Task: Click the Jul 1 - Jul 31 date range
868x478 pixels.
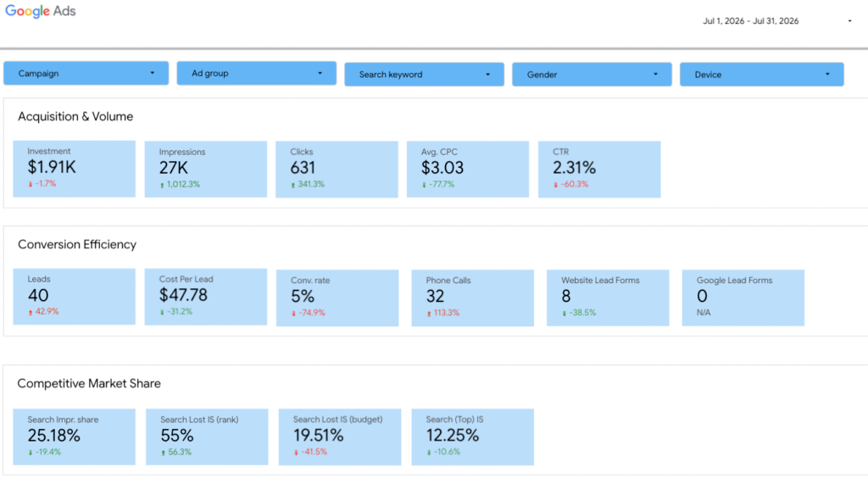Action: (x=751, y=21)
